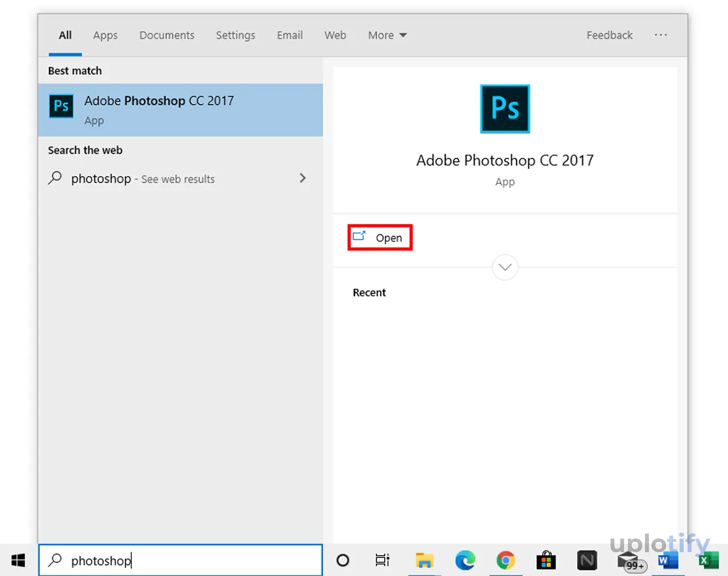The width and height of the screenshot is (728, 576).
Task: Switch to the Settings tab
Action: 235,35
